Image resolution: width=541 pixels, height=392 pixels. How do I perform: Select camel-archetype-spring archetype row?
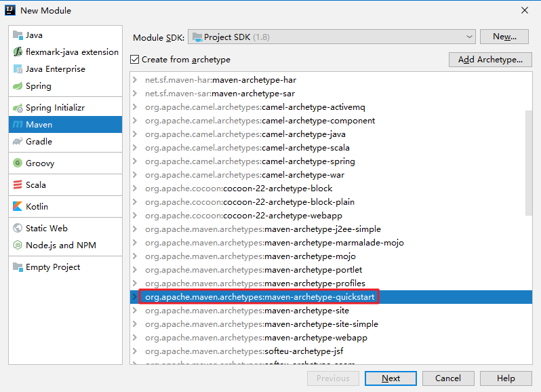331,161
